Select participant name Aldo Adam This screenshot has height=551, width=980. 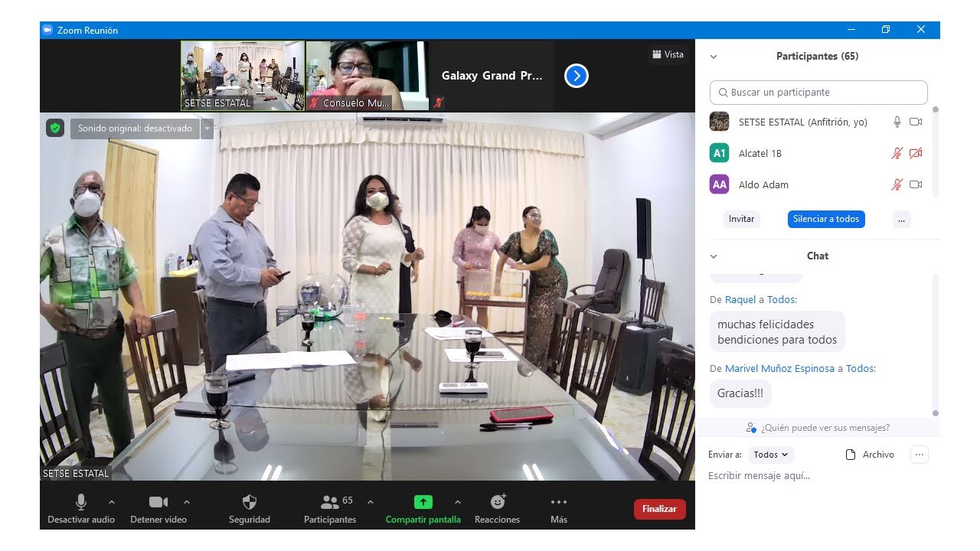pyautogui.click(x=763, y=184)
